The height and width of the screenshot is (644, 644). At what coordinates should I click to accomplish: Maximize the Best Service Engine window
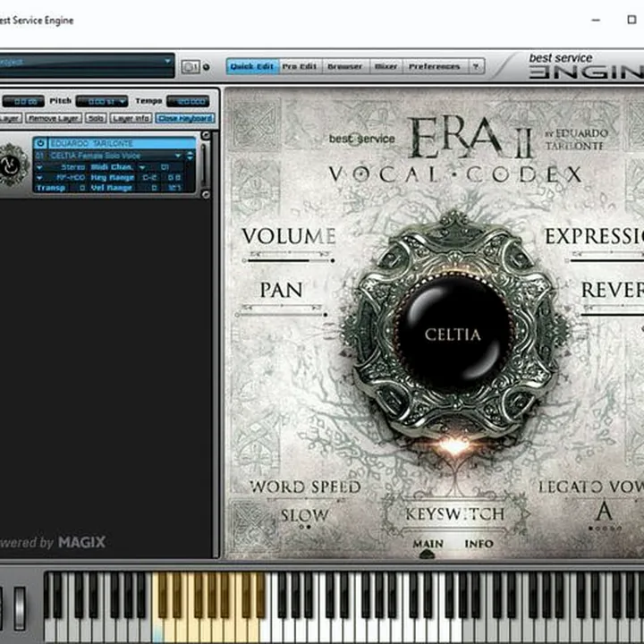click(x=631, y=20)
